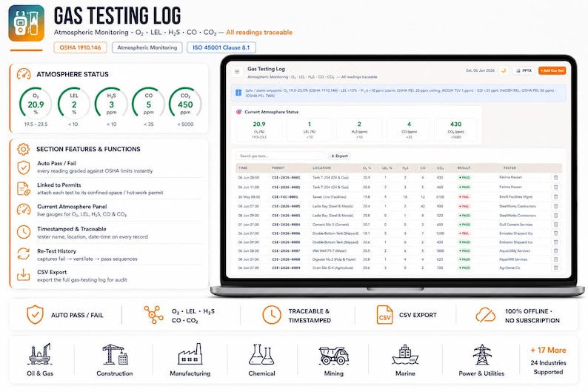Click gear icon beside Section Features & Functions
The image size is (588, 392).
tap(23, 149)
